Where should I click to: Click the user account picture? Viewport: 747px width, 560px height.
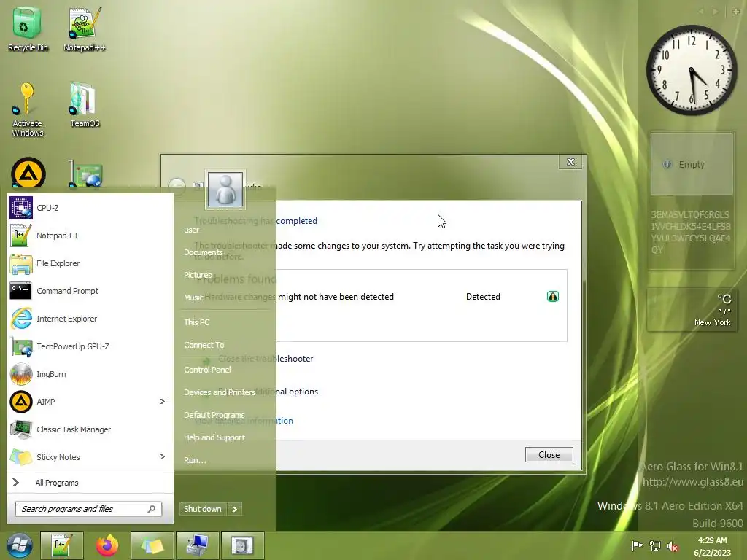pos(225,190)
